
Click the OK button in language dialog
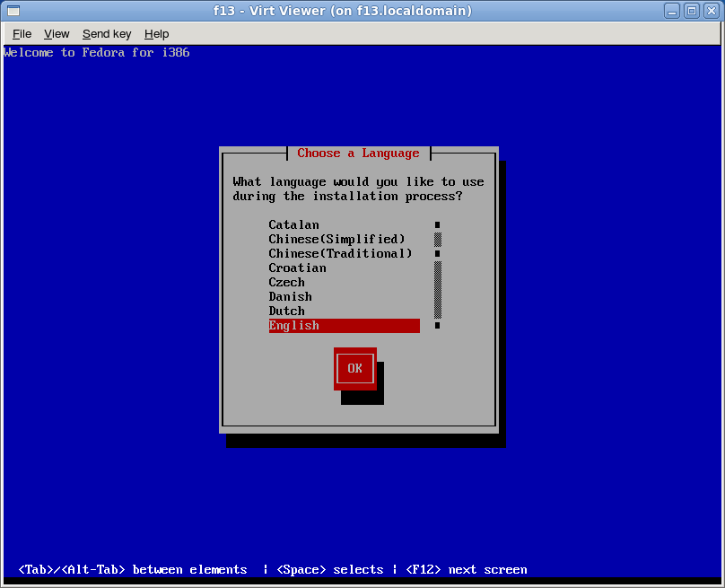pyautogui.click(x=355, y=369)
